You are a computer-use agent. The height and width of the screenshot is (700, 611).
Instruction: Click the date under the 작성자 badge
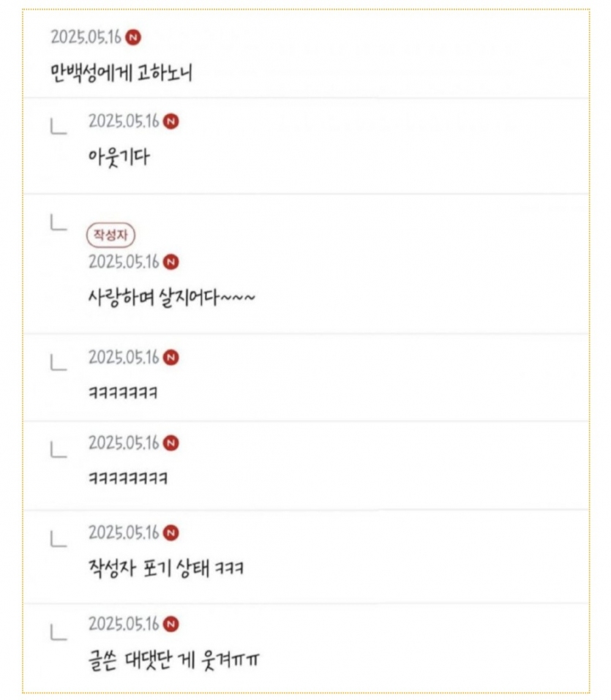pos(124,262)
